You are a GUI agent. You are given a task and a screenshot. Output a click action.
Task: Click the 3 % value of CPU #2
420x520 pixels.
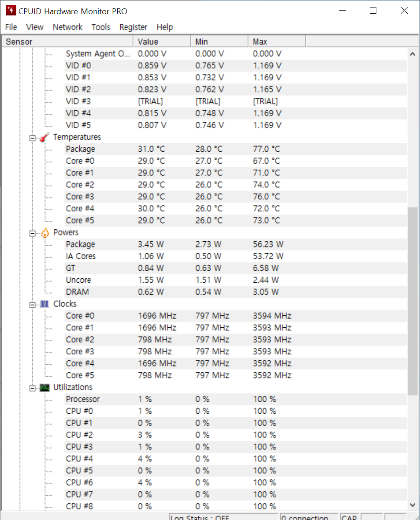[x=145, y=435]
